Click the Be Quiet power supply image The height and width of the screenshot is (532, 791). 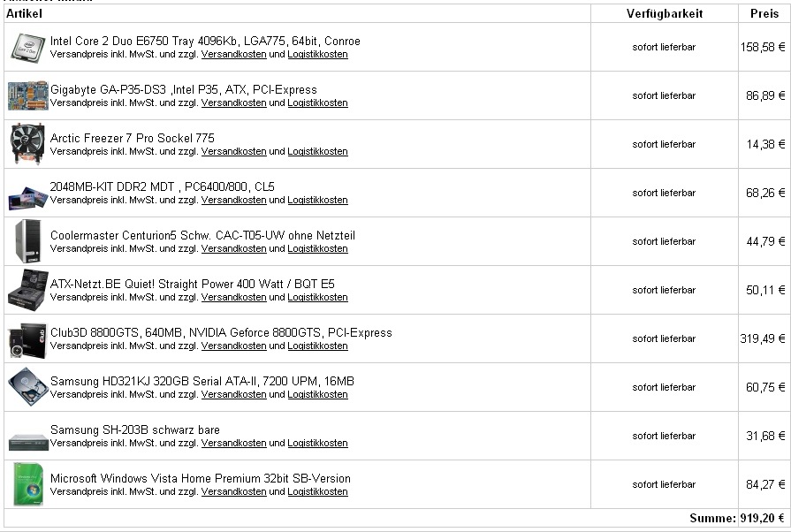tap(27, 290)
